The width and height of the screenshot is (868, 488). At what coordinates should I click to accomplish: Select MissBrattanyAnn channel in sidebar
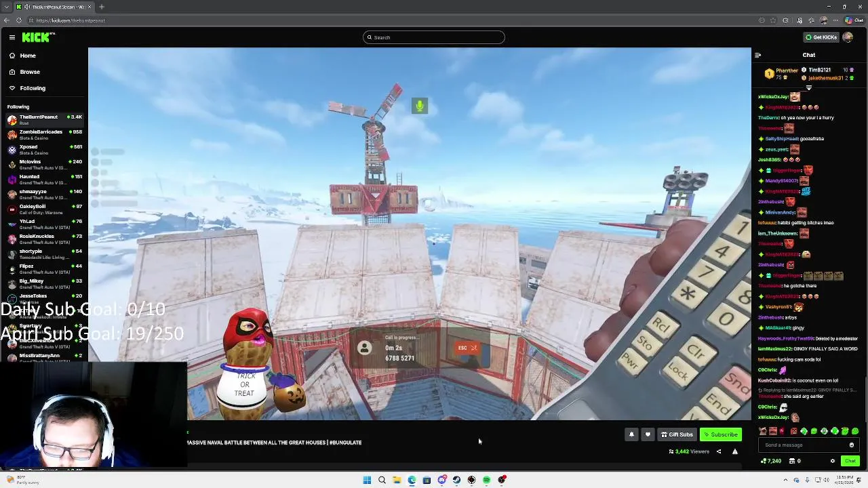(44, 357)
